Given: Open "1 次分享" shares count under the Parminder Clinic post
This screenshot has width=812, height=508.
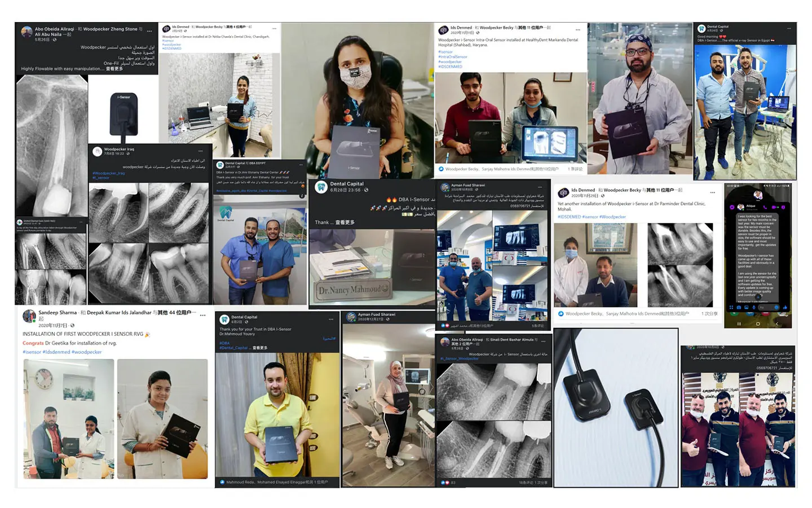Looking at the screenshot, I should (709, 314).
